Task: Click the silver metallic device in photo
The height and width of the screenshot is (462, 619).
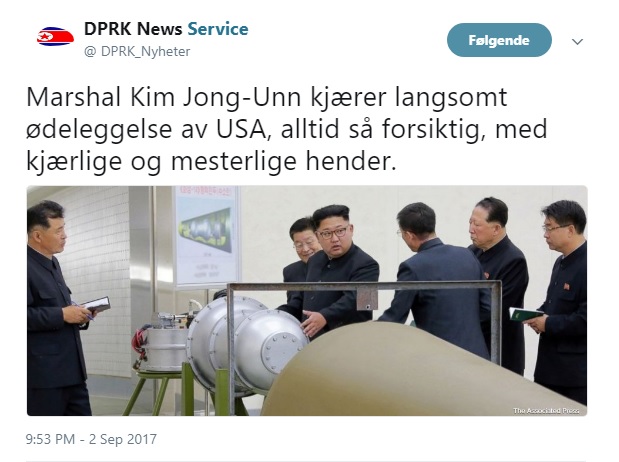Action: coord(247,342)
